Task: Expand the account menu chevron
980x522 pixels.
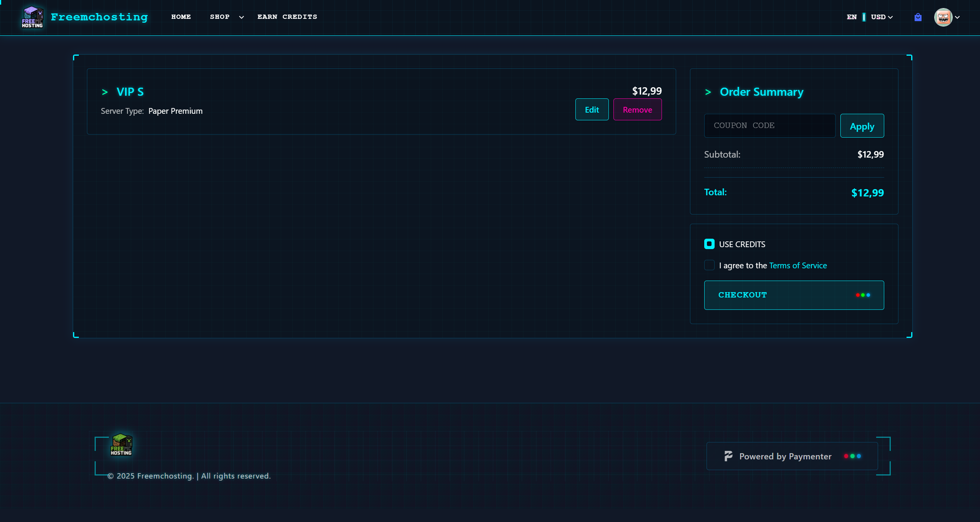Action: tap(957, 17)
